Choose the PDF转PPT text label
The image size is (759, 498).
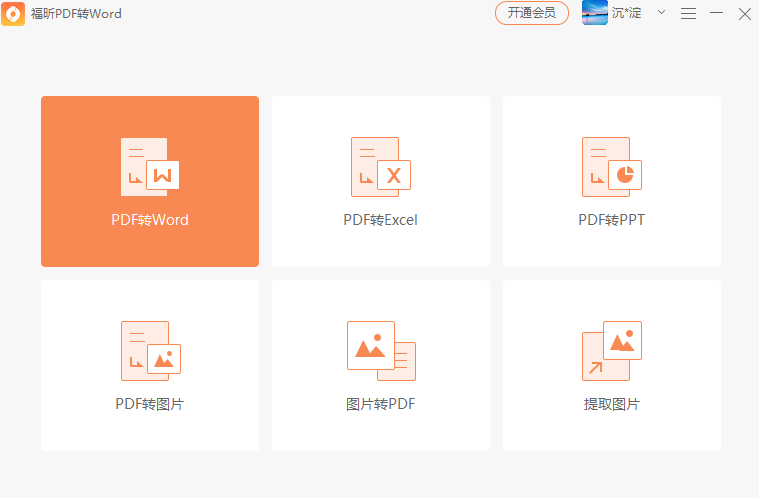611,220
